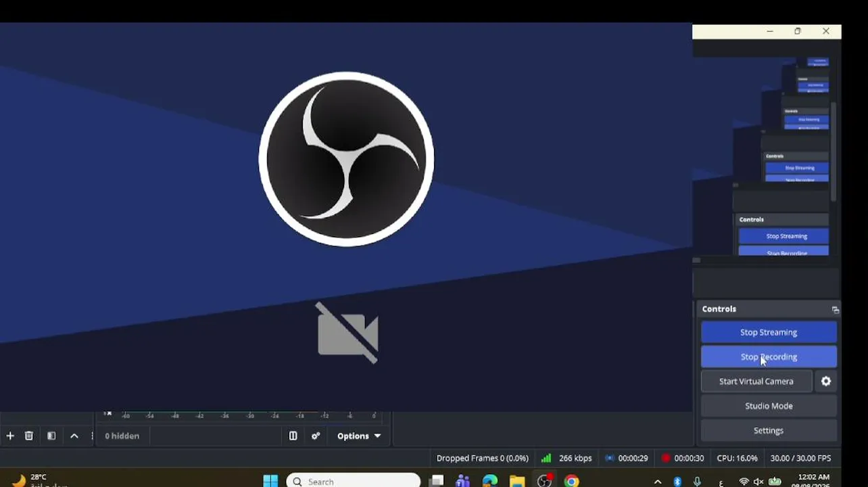Close the OBS window
This screenshot has height=487, width=868.
click(x=826, y=31)
